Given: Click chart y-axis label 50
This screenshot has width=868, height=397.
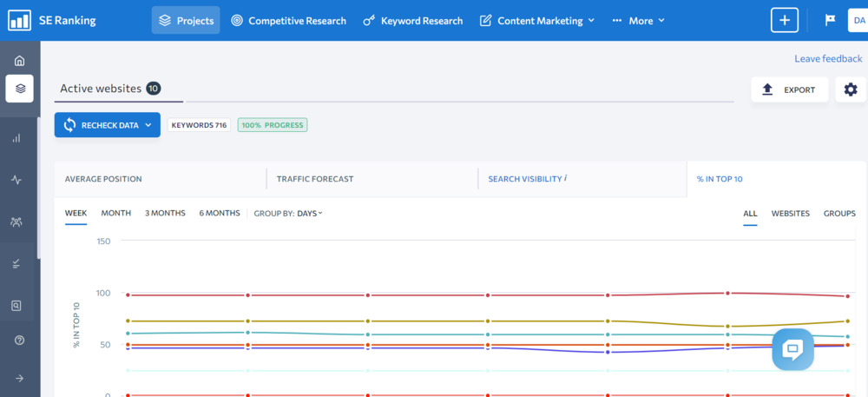Looking at the screenshot, I should coord(105,344).
